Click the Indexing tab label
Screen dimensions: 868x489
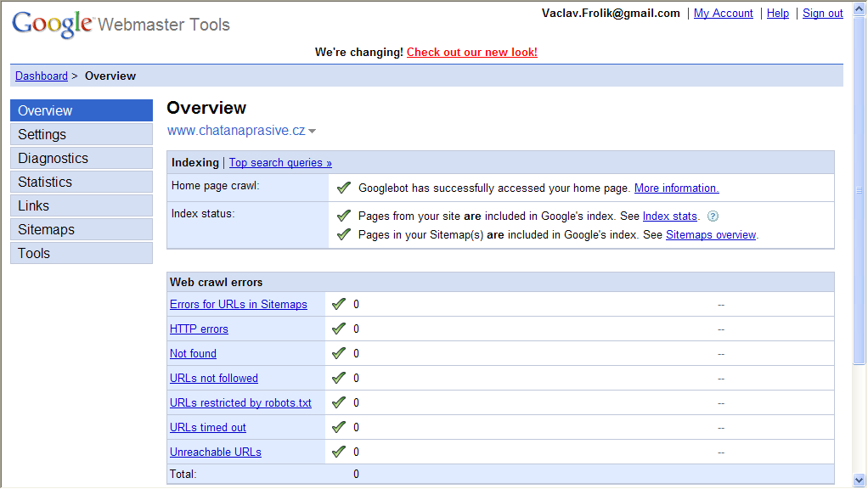(x=194, y=163)
